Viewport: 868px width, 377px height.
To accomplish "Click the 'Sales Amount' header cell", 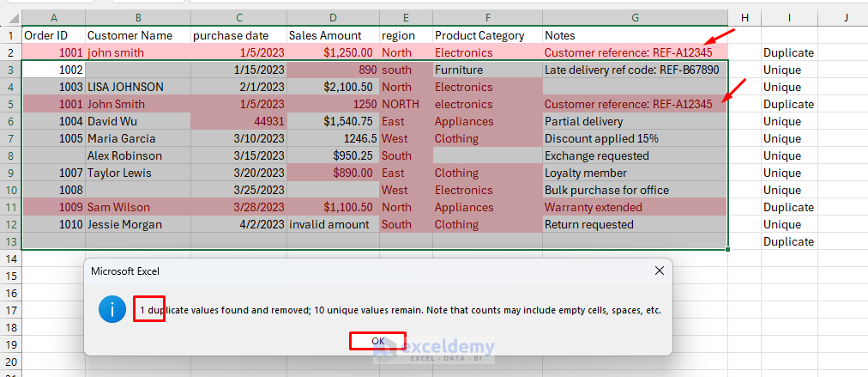I will (333, 35).
